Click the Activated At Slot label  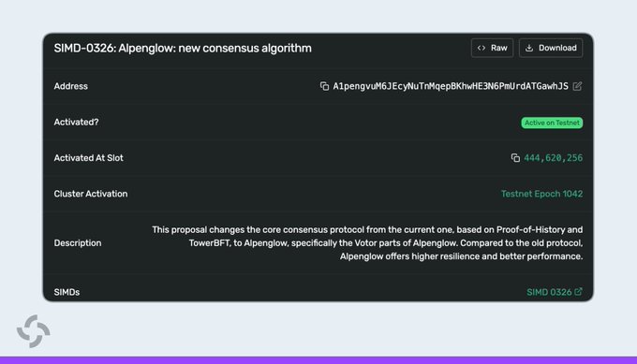click(88, 158)
